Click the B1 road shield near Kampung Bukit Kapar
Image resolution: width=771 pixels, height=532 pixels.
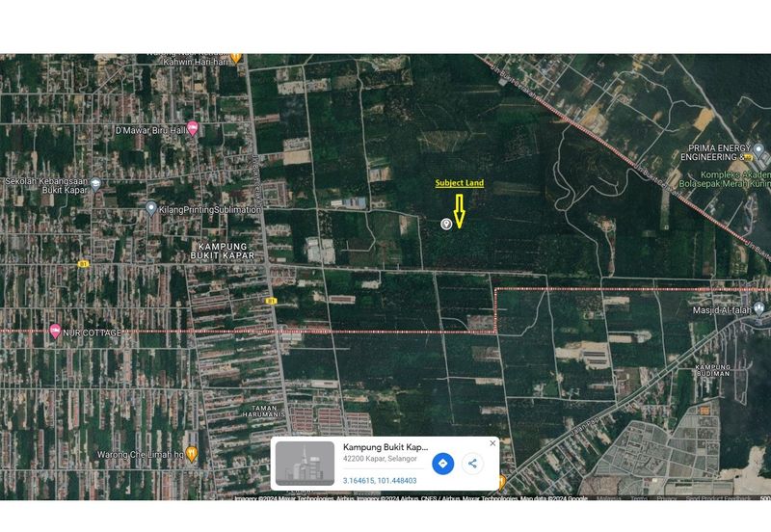83,264
